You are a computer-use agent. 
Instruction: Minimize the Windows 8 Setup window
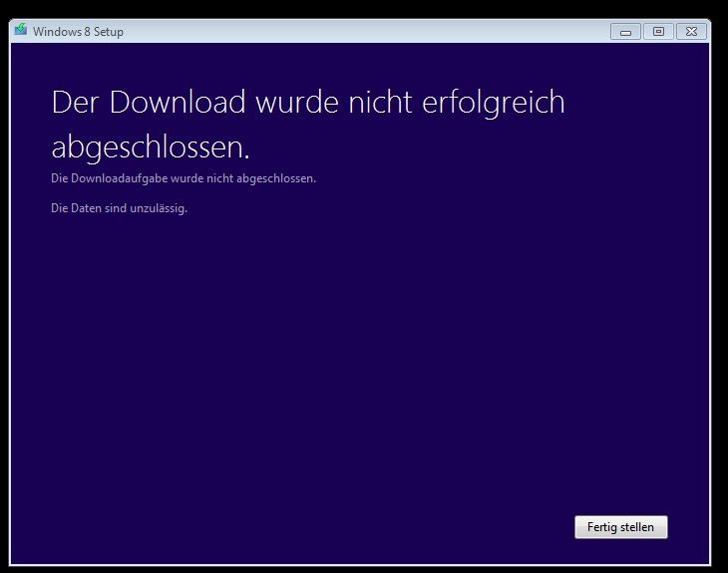[625, 32]
